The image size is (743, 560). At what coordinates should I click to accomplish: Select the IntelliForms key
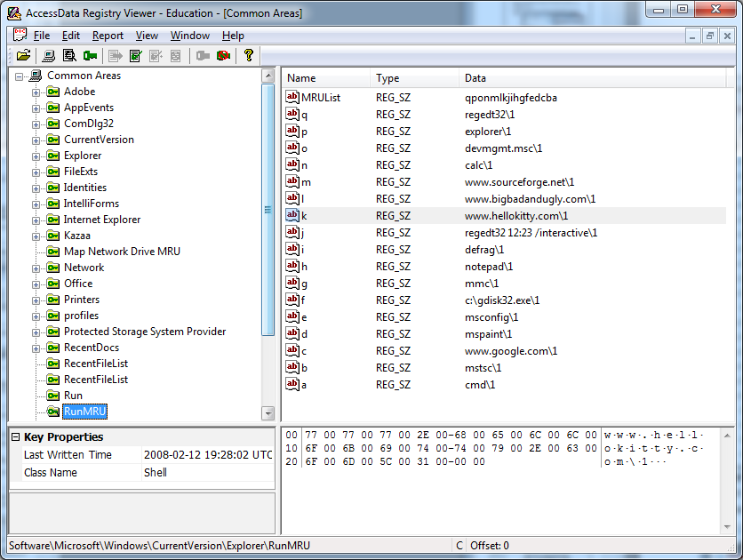[x=92, y=204]
